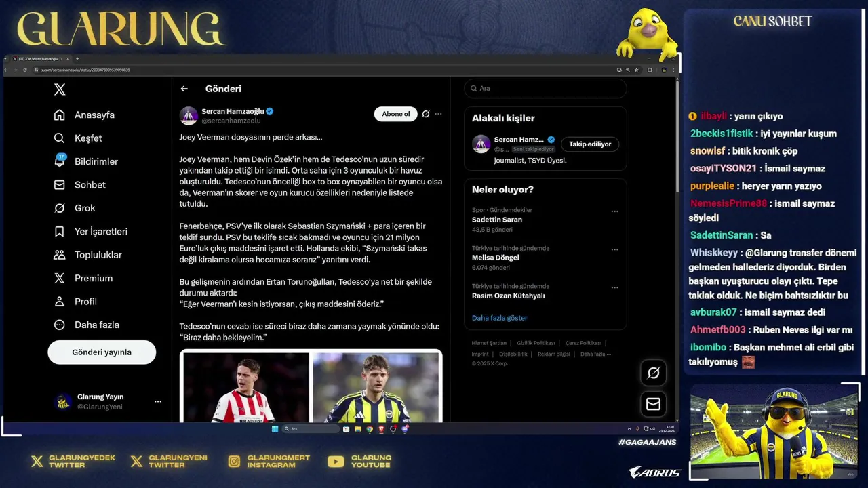Open the Windows Start menu
This screenshot has height=488, width=868.
click(x=275, y=428)
